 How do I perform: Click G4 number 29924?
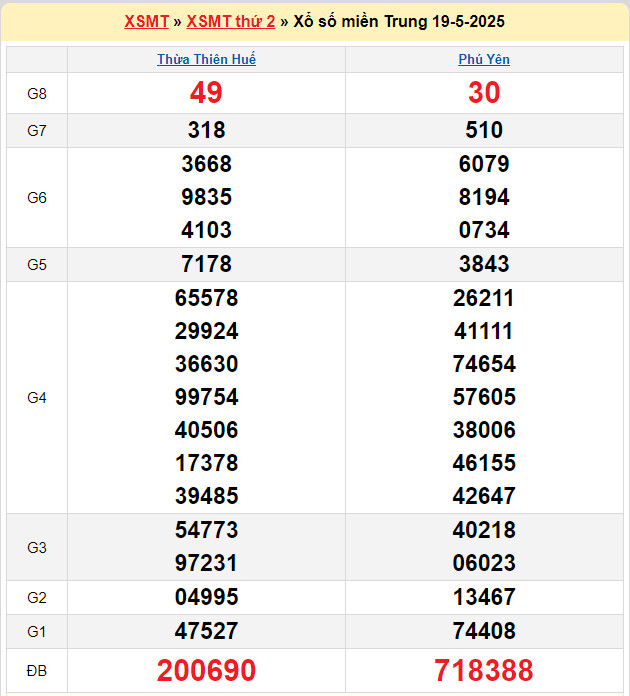(x=206, y=331)
